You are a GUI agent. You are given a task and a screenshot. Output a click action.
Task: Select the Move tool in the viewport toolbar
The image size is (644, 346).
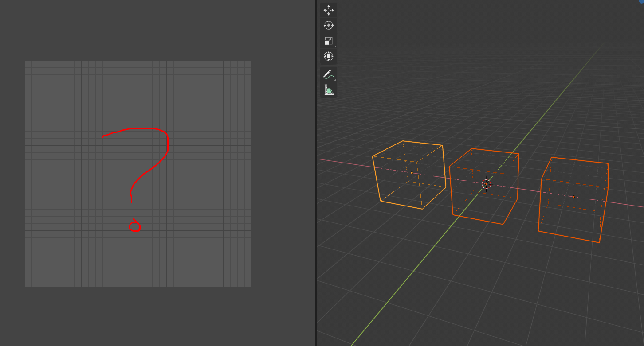pyautogui.click(x=328, y=10)
